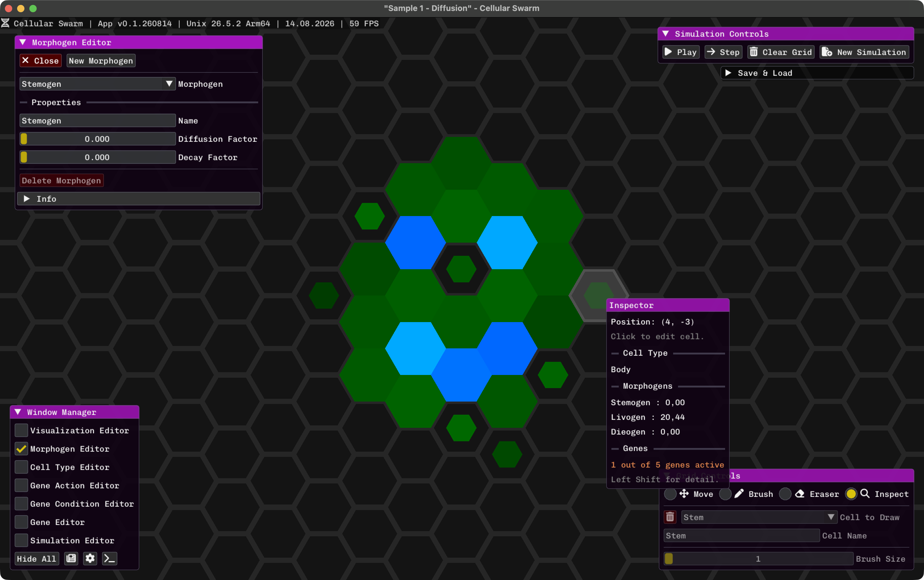Click the New Morphogen button
This screenshot has height=580, width=924.
[101, 61]
